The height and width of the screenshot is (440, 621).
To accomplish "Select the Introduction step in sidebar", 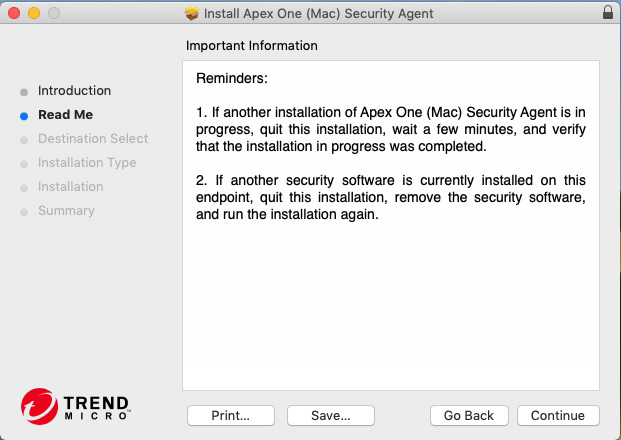I will [74, 91].
